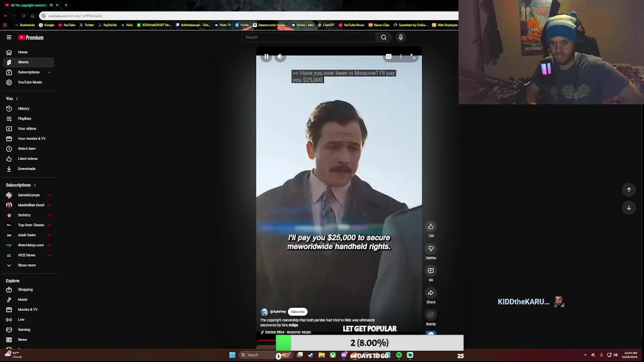The height and width of the screenshot is (362, 644).
Task: Mute the Short's volume
Action: click(x=280, y=57)
